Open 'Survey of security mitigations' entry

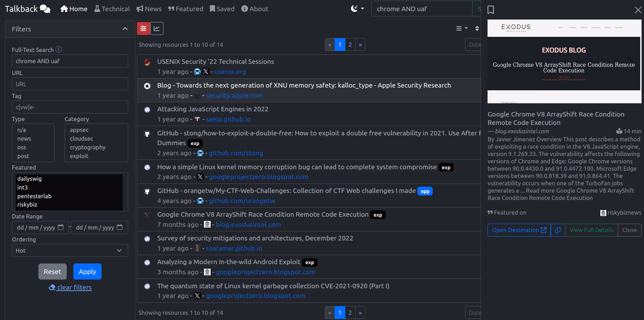(x=255, y=238)
